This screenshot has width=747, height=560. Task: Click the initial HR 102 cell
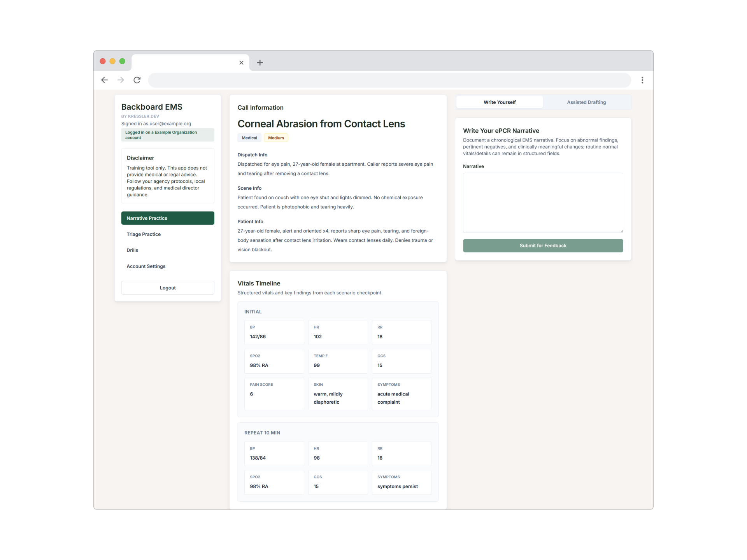(x=338, y=332)
